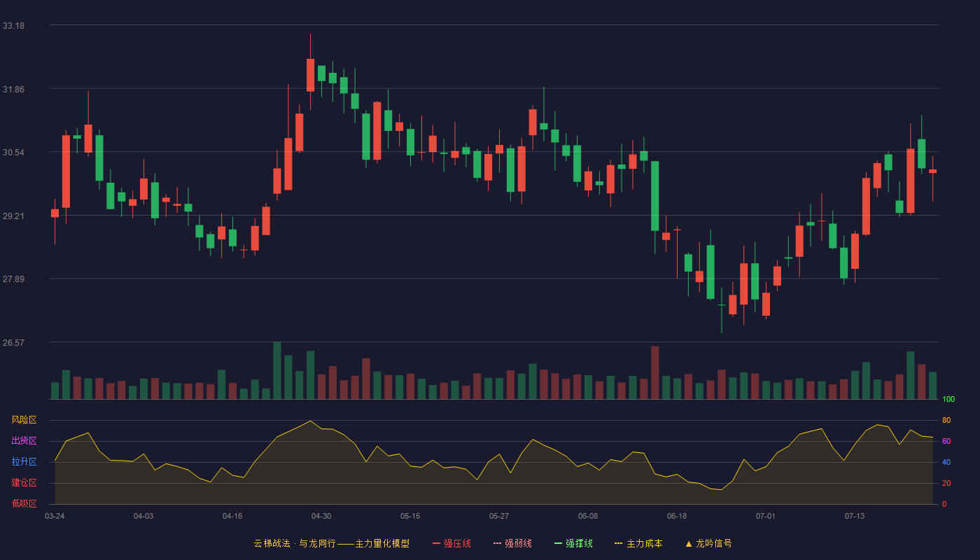980x560 pixels.
Task: Click the 80 indicator scale value
Action: pyautogui.click(x=946, y=420)
